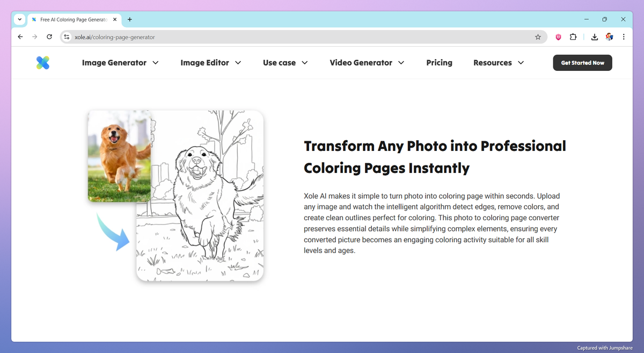Click the Get Started Now button
Viewport: 644px width, 353px height.
point(582,62)
